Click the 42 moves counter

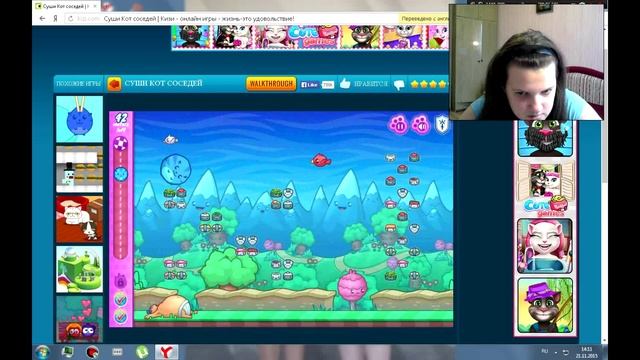point(121,122)
